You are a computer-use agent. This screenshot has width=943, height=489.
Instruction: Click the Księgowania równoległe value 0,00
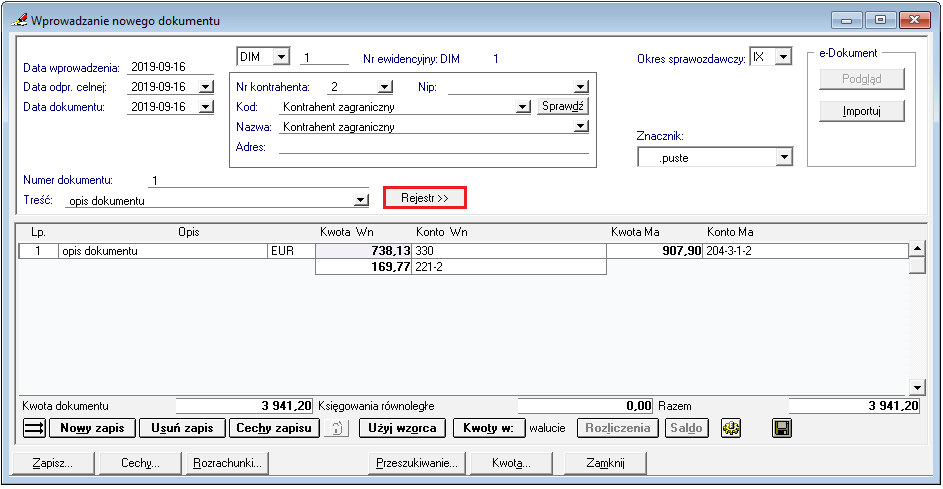[x=585, y=406]
